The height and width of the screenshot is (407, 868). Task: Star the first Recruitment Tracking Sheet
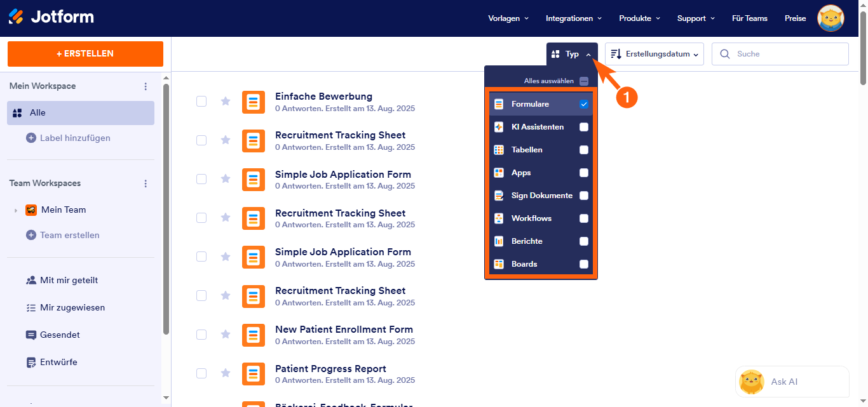pyautogui.click(x=225, y=140)
